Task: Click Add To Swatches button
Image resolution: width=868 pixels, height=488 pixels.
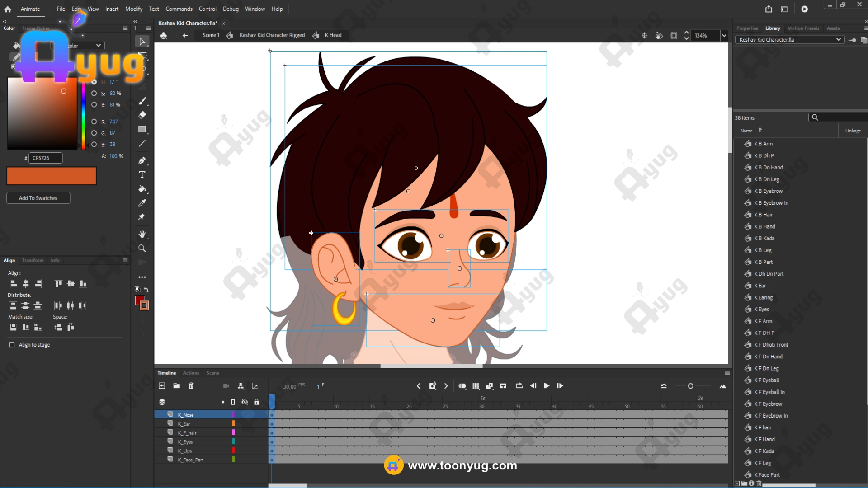Action: click(x=38, y=198)
